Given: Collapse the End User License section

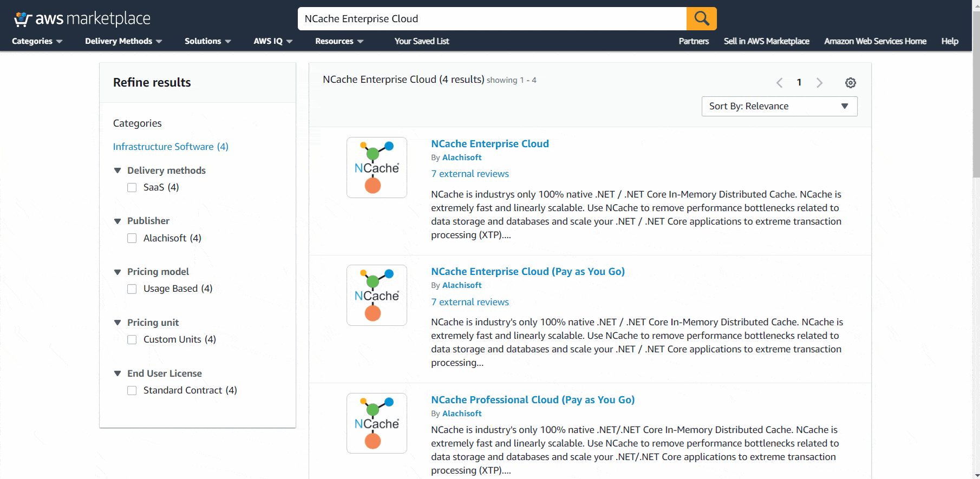Looking at the screenshot, I should [x=117, y=373].
